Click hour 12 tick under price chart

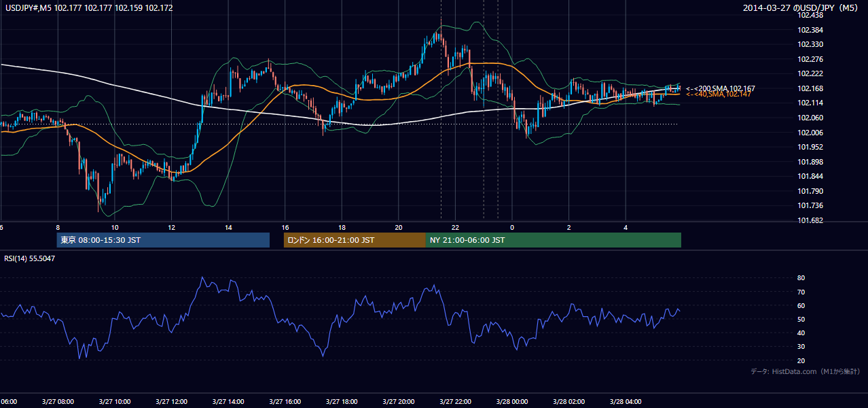point(171,227)
